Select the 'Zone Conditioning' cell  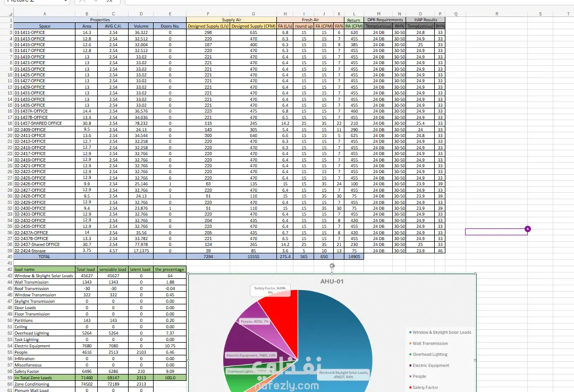point(45,384)
